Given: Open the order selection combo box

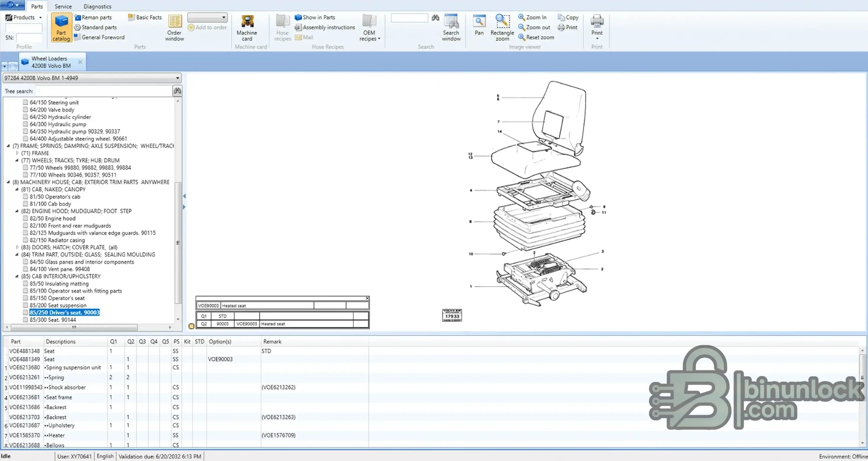Looking at the screenshot, I should (207, 17).
